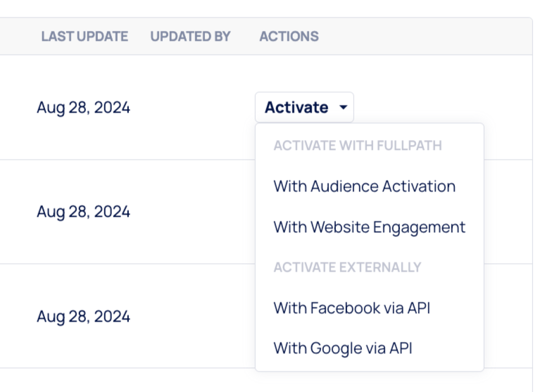Click the third row's empty Updated By cell
This screenshot has height=392, width=557.
pos(190,316)
